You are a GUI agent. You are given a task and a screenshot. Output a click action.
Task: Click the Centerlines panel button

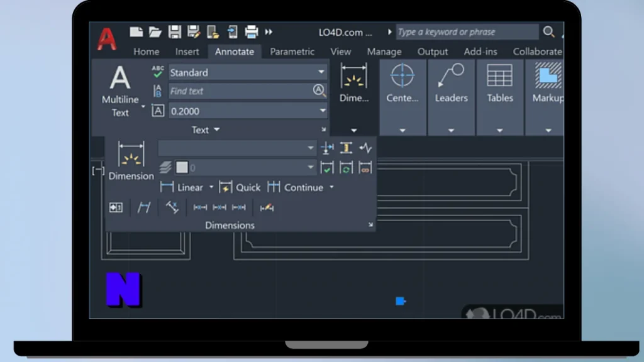(402, 84)
